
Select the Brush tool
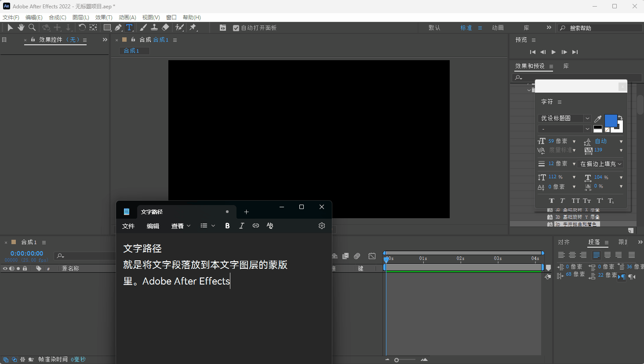click(x=143, y=28)
